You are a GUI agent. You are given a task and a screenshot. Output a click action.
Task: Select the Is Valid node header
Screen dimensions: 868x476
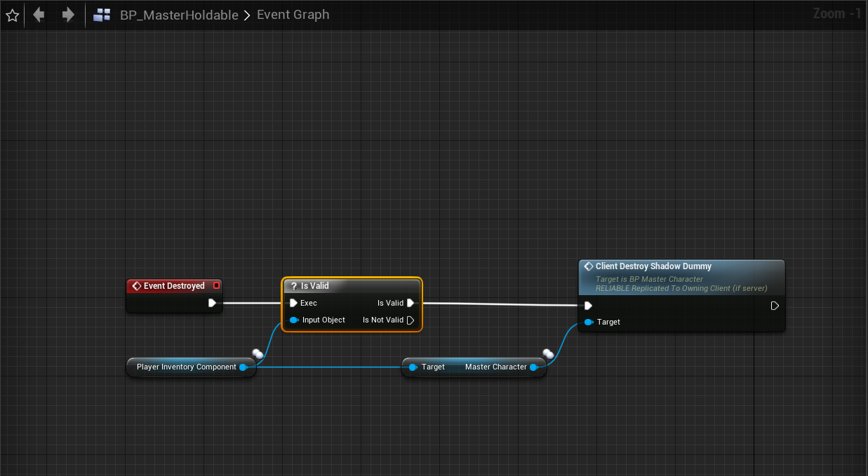(x=351, y=286)
